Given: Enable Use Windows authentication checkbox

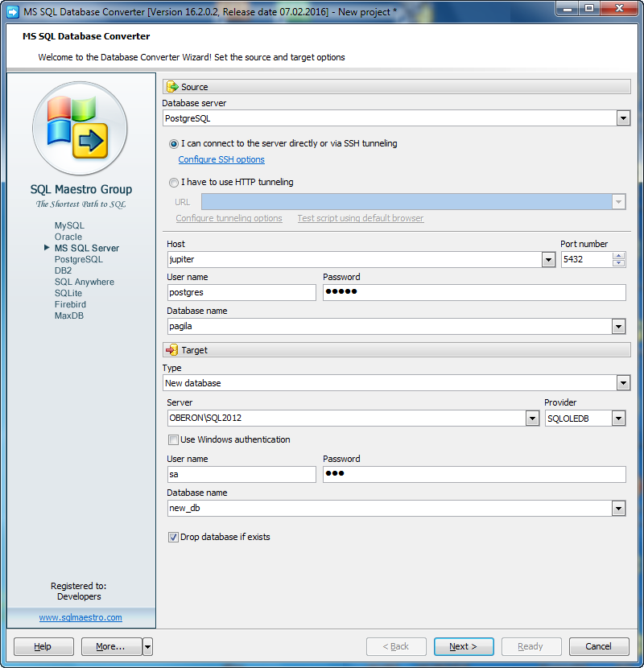Looking at the screenshot, I should point(173,440).
